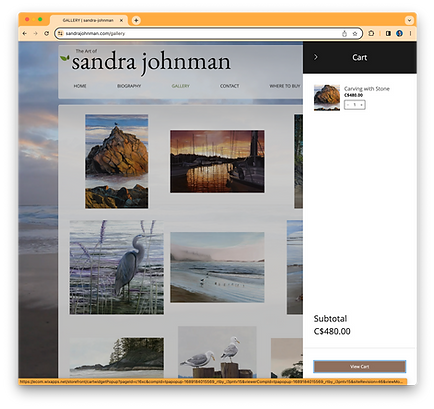Click the C$480.00 item price
Screen dimensions: 434x409
(353, 95)
